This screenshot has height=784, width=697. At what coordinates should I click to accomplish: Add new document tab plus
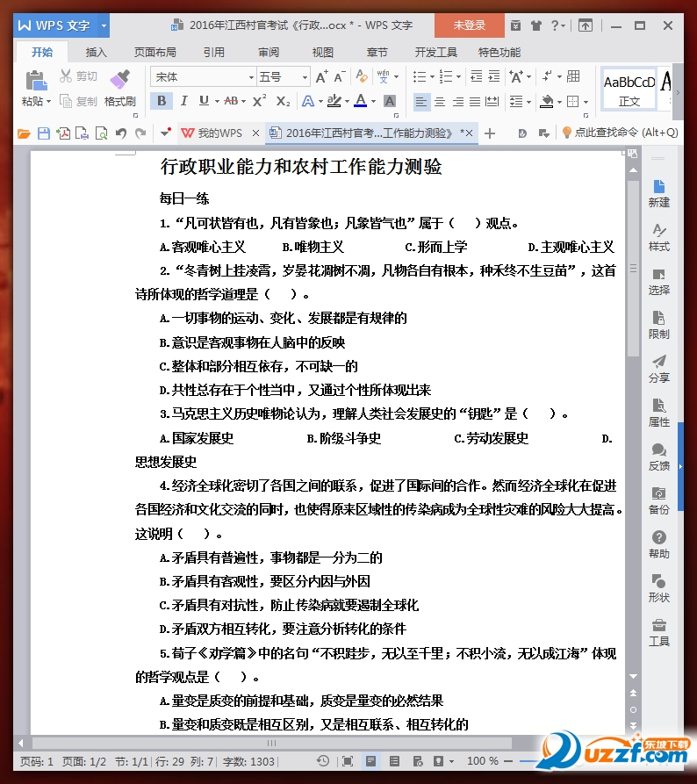click(490, 133)
